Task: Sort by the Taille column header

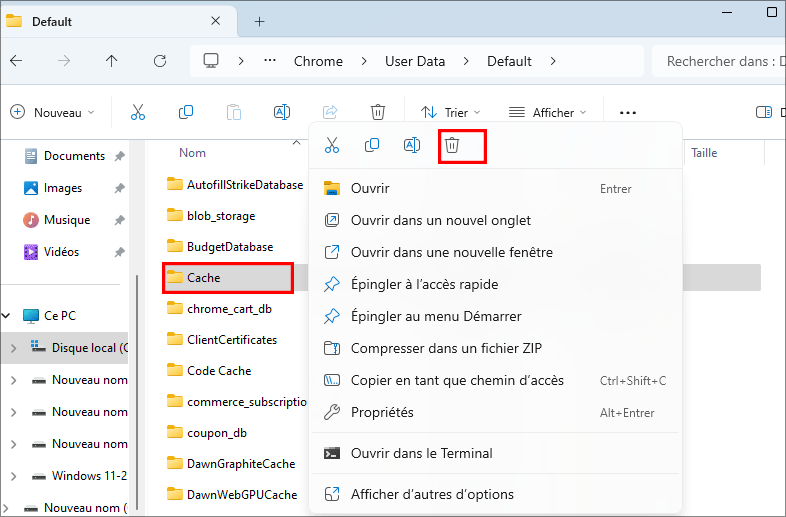Action: (704, 153)
